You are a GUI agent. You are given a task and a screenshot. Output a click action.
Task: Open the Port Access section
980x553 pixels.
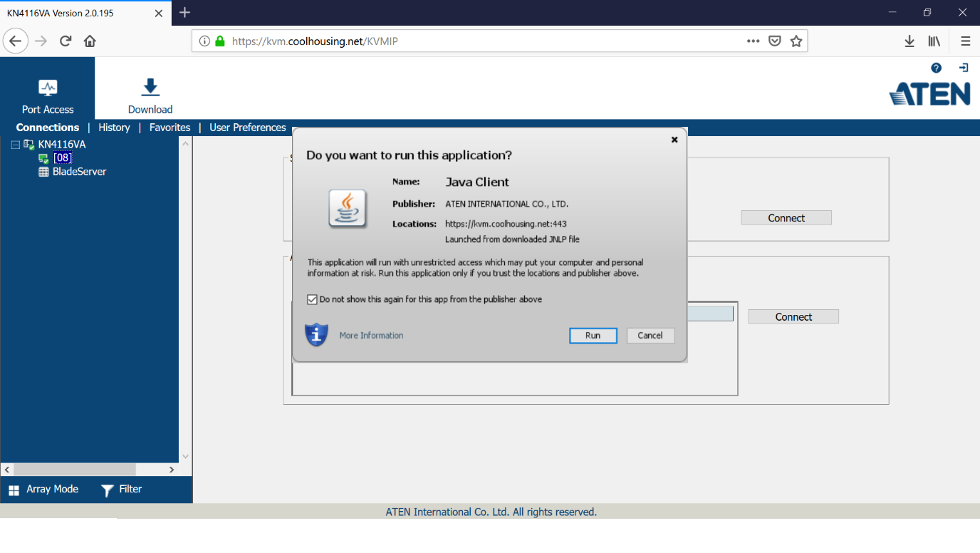point(48,96)
